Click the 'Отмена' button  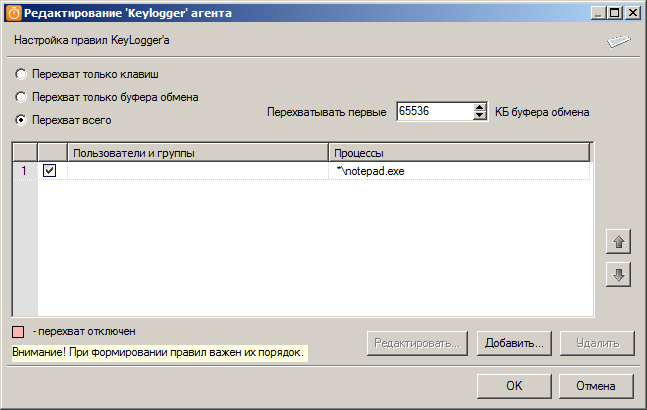coord(595,385)
